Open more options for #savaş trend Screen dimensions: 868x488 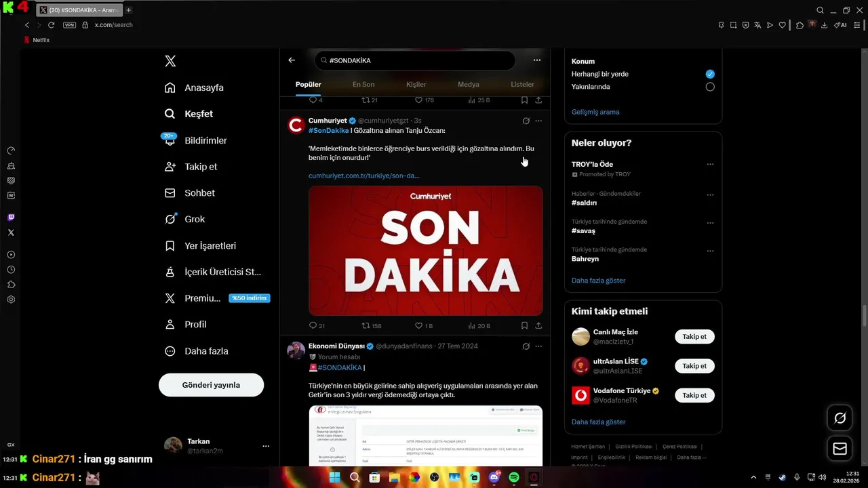(x=710, y=222)
